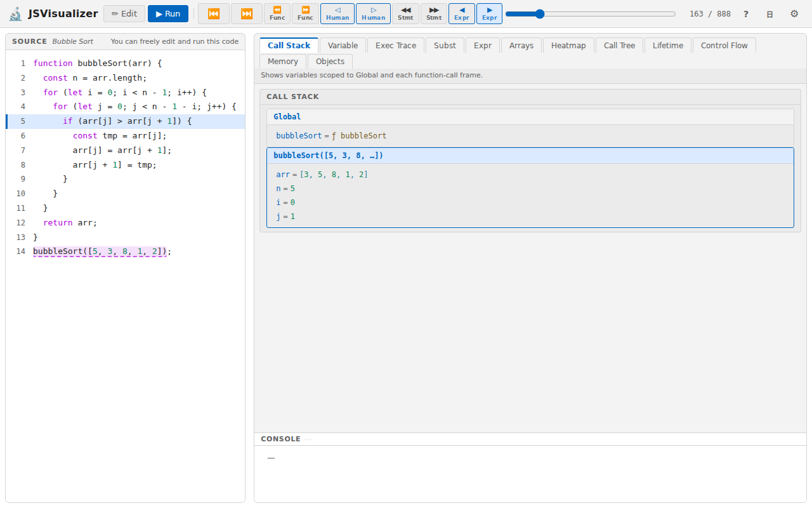Step back one Human step
The image size is (812, 508).
337,14
